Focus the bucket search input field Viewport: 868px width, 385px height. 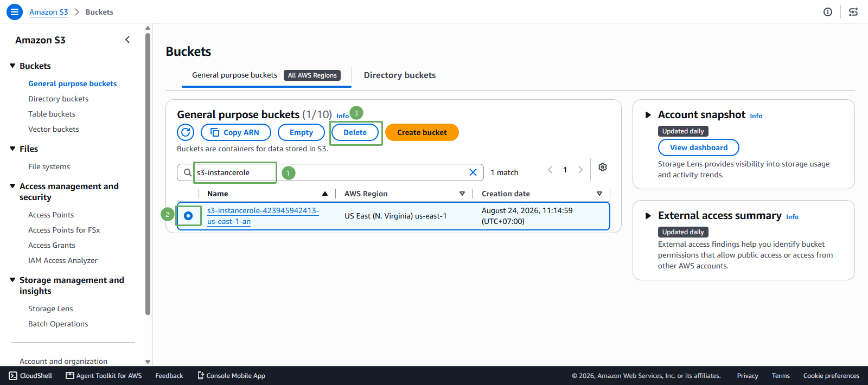click(x=330, y=172)
